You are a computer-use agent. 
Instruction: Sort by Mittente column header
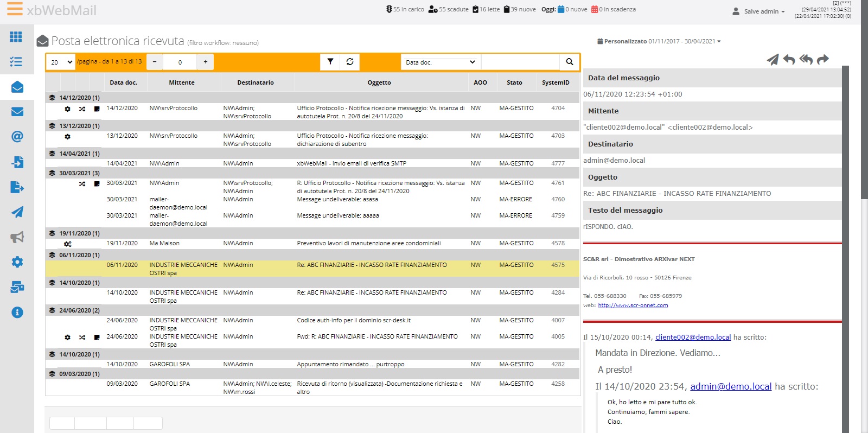coord(182,82)
